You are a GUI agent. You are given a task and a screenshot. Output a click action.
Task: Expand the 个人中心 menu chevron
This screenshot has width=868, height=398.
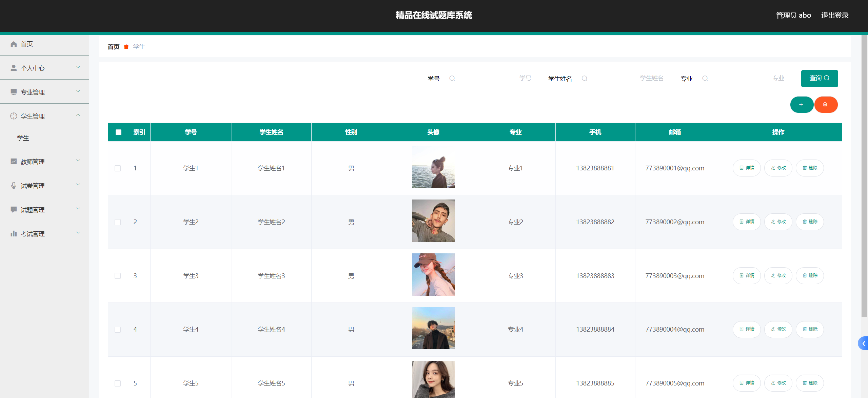pos(78,67)
